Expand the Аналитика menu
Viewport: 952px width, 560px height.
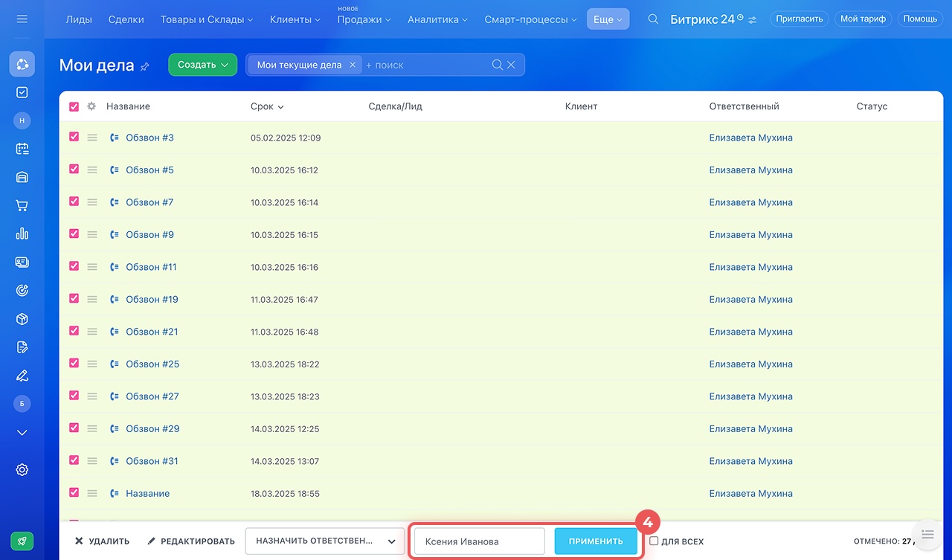(x=437, y=19)
